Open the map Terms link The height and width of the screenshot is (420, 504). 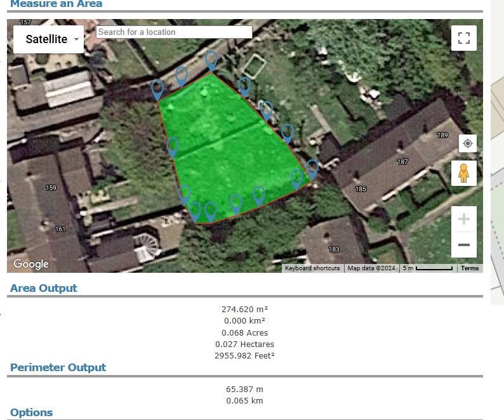click(x=470, y=268)
